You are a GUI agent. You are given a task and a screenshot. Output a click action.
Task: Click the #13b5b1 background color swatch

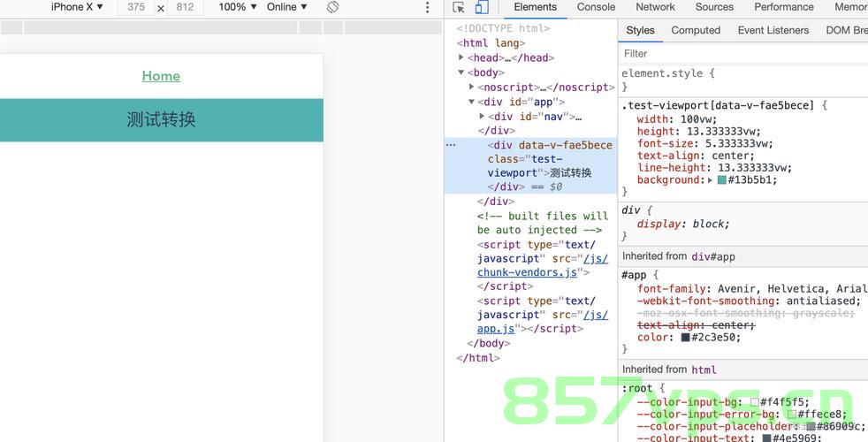(721, 180)
